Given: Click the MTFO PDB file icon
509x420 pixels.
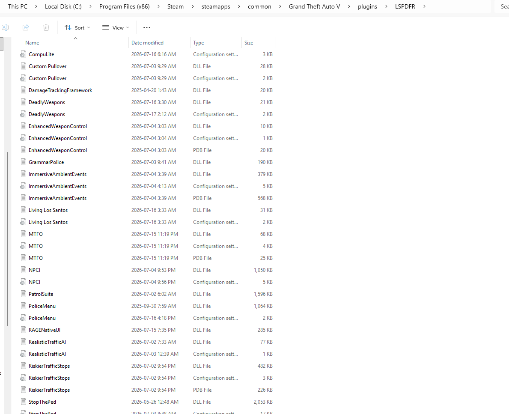Looking at the screenshot, I should coord(23,258).
